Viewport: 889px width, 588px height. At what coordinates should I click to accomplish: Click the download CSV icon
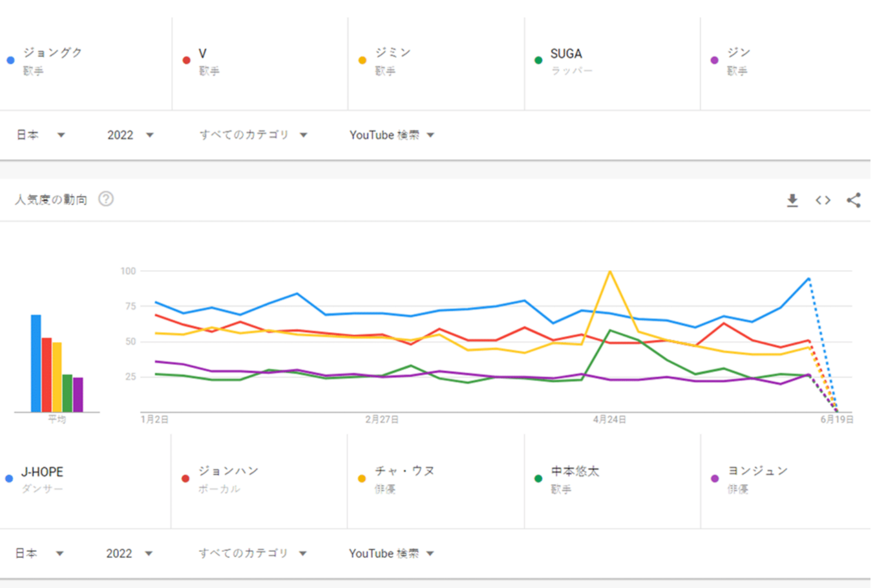point(793,200)
